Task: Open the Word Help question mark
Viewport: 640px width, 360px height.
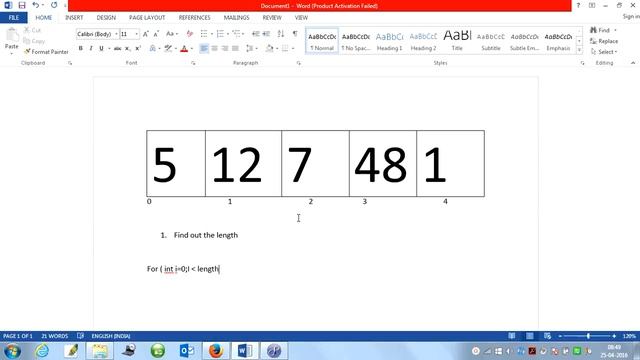Action: (578, 5)
